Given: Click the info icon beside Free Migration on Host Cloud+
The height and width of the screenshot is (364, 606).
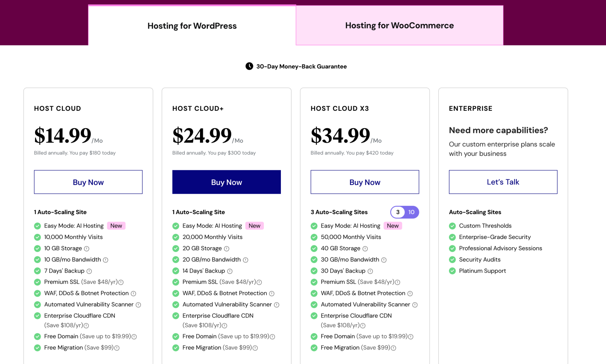Looking at the screenshot, I should tap(255, 348).
